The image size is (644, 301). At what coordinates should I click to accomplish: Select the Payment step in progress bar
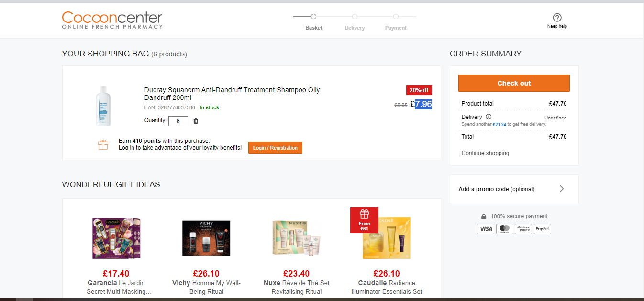(396, 22)
